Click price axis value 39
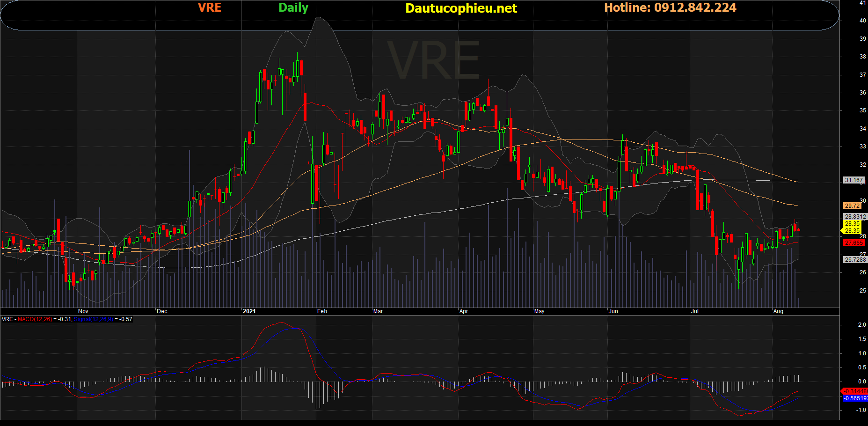The image size is (868, 426). [x=862, y=39]
